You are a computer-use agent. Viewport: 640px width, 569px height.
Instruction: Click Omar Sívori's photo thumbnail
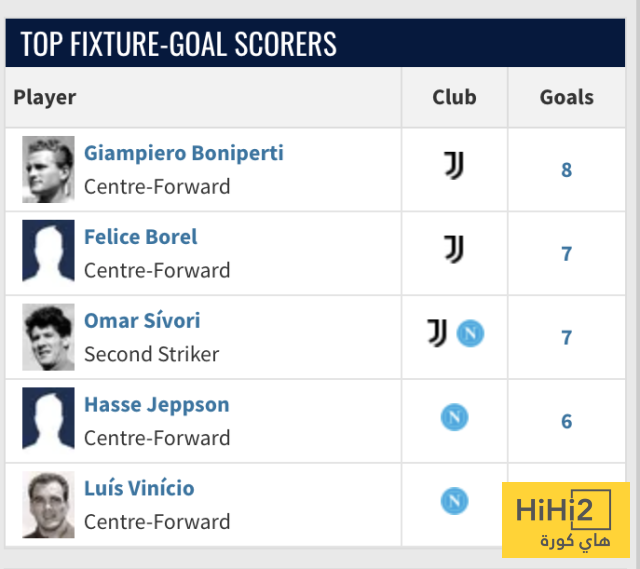tap(48, 337)
